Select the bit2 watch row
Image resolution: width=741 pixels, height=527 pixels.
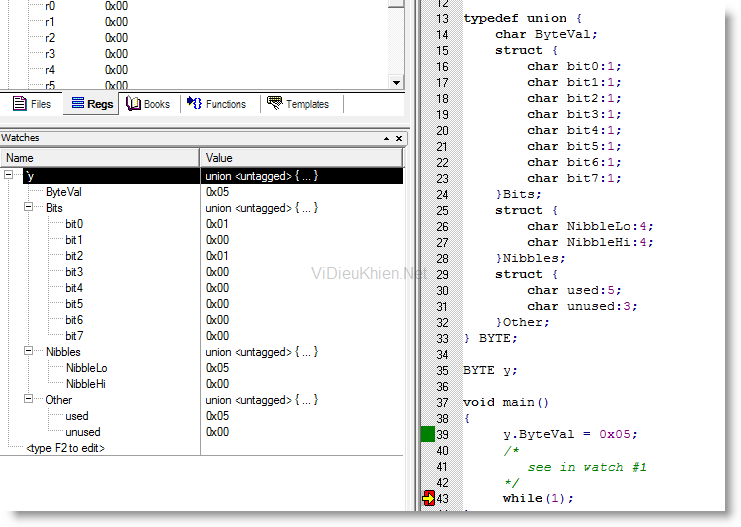74,256
